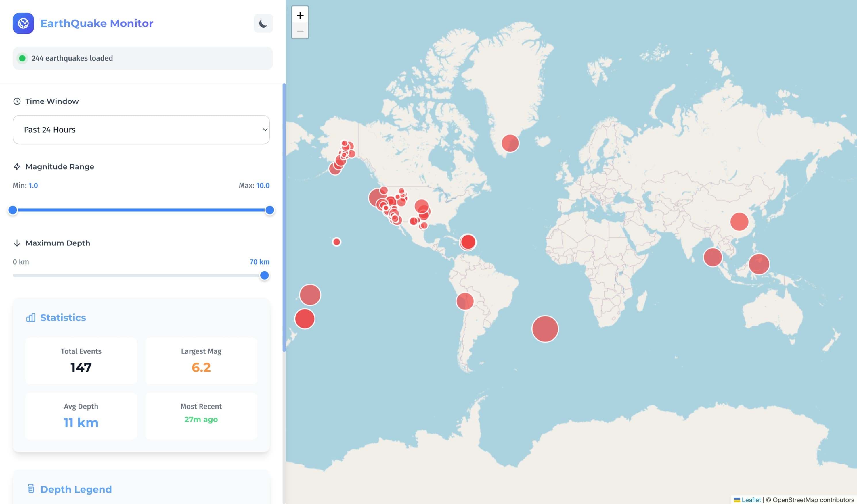The image size is (857, 504).
Task: Click the map zoom in plus button
Action: (x=300, y=15)
